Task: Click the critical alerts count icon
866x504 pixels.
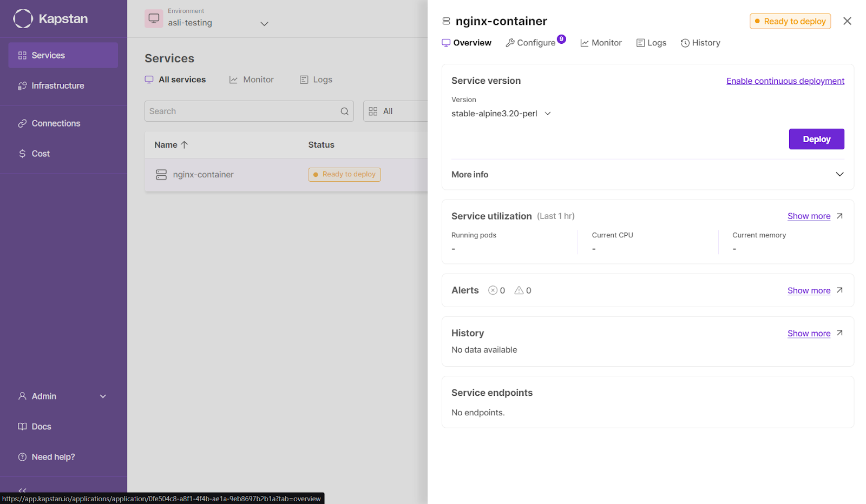Action: click(493, 290)
